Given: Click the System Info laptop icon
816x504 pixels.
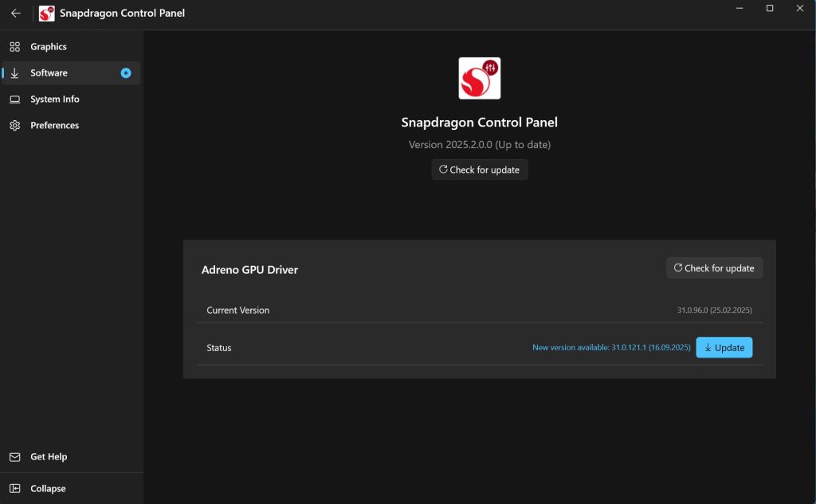Looking at the screenshot, I should pos(14,100).
